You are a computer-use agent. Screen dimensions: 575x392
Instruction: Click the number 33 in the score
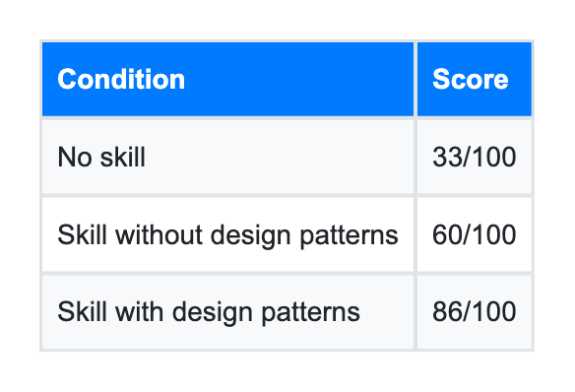pos(447,157)
